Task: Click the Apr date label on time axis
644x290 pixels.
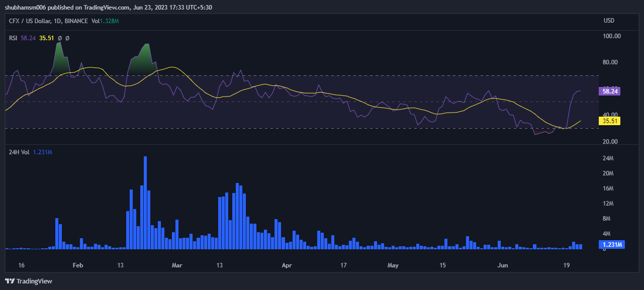Action: [287, 265]
